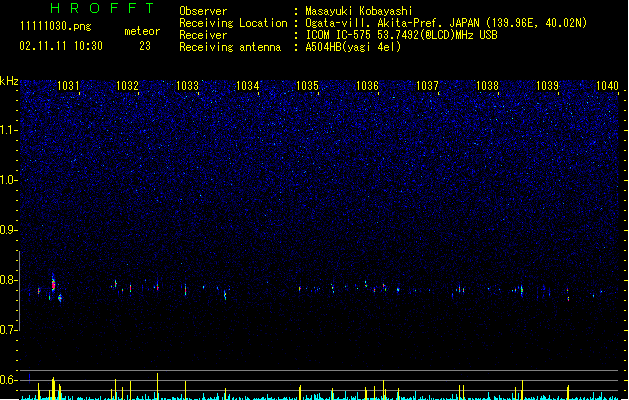Click the 'Observer' field label
Screen dimensions: 629x400
tap(203, 11)
